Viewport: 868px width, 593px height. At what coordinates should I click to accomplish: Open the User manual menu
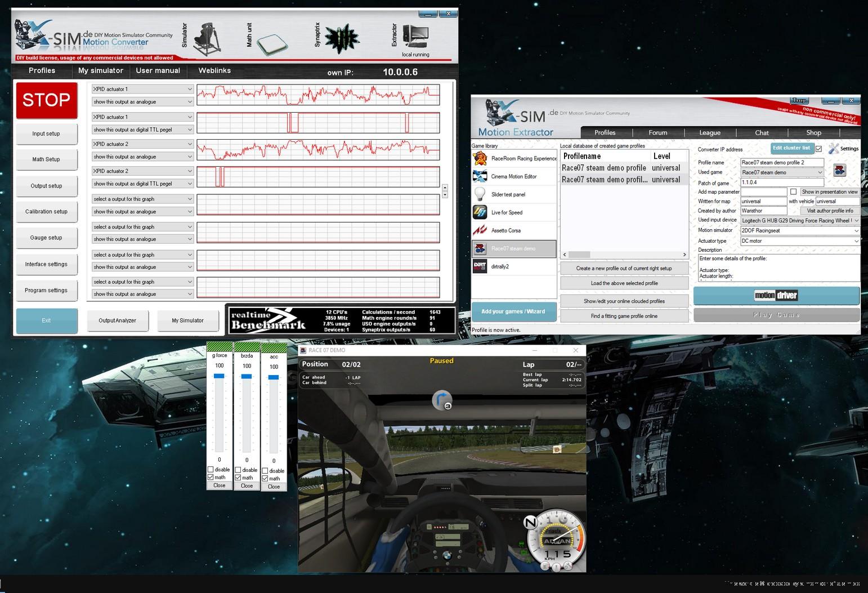(158, 70)
